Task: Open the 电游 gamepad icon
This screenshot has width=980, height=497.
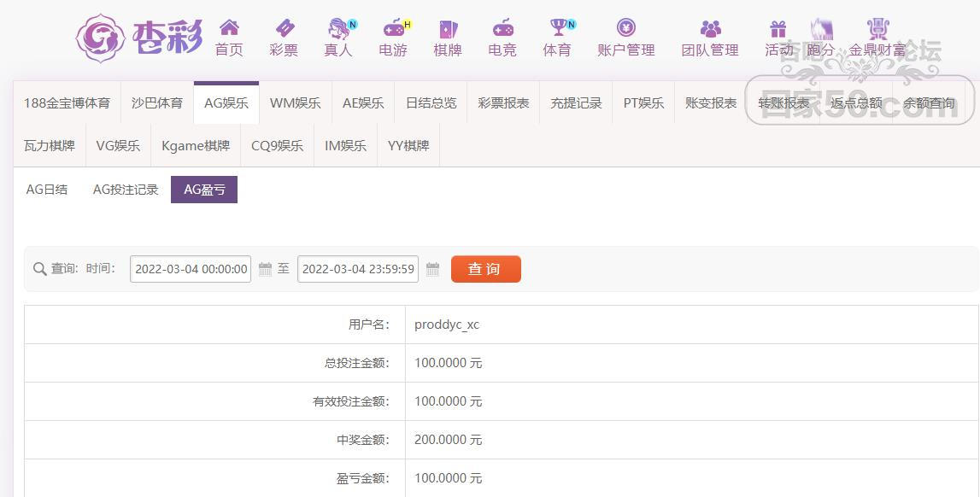Action: click(x=396, y=28)
